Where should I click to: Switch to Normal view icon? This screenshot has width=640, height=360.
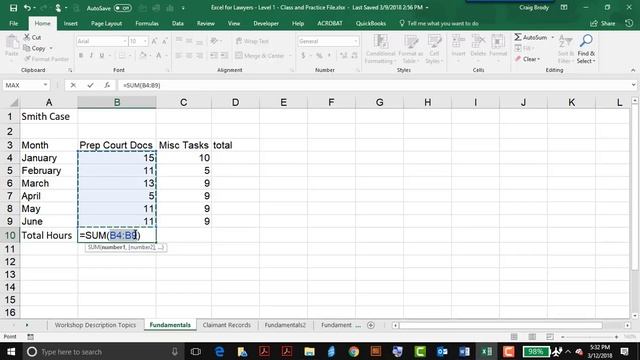click(x=514, y=337)
